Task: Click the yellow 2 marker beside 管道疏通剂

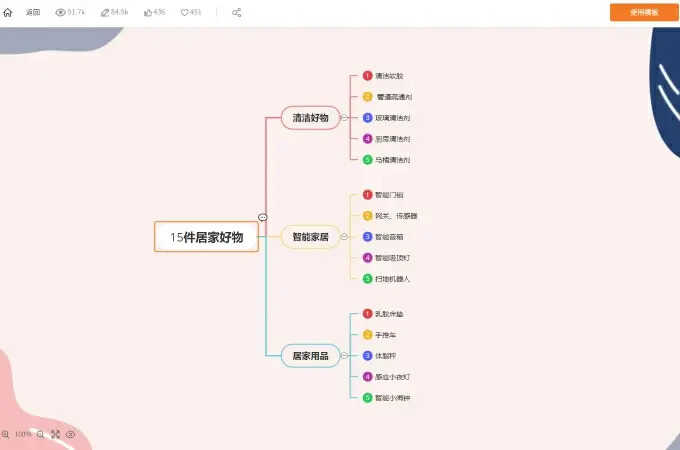Action: tap(367, 96)
